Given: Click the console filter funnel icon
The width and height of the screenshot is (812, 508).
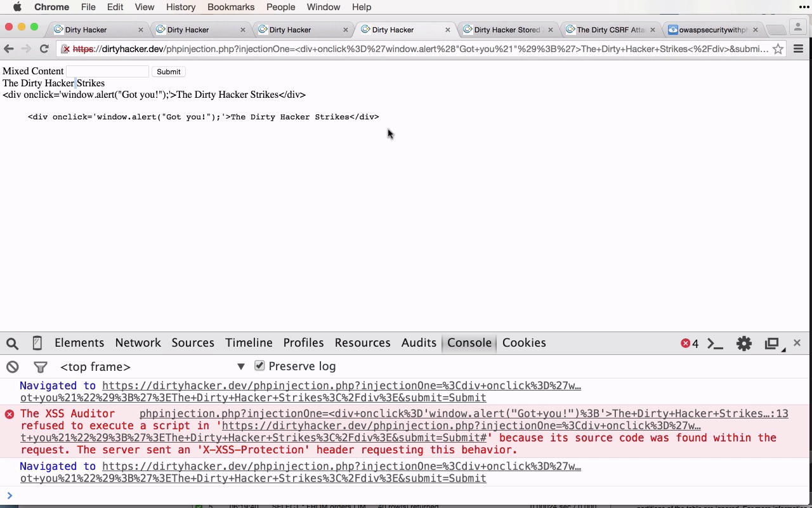Looking at the screenshot, I should pos(40,367).
